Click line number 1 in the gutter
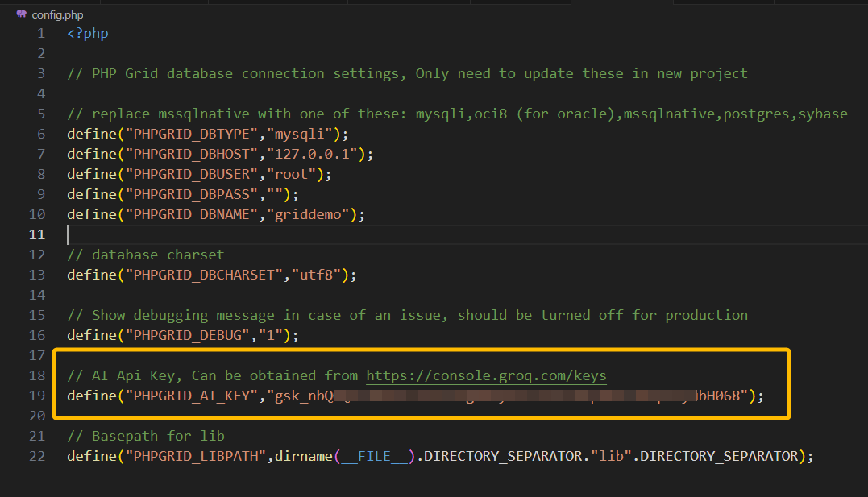Image resolution: width=868 pixels, height=497 pixels. point(41,33)
